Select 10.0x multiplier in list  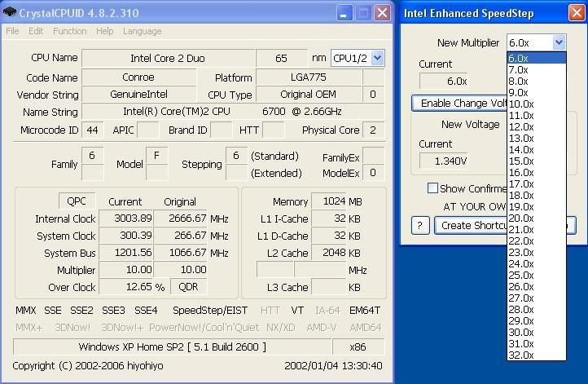click(536, 104)
